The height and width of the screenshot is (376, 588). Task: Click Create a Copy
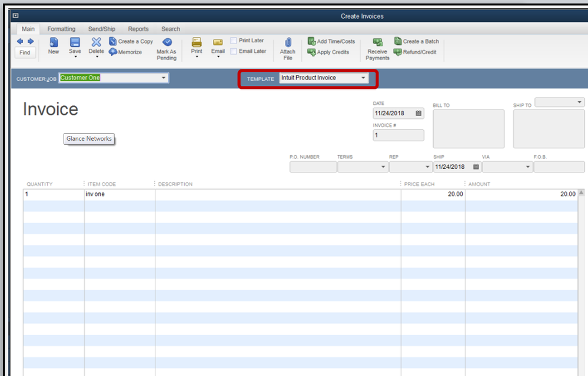131,42
